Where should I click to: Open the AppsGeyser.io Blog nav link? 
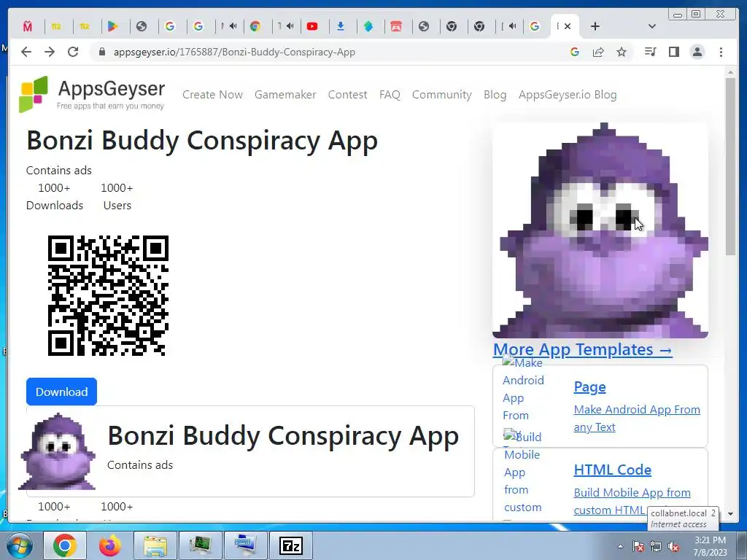click(568, 95)
